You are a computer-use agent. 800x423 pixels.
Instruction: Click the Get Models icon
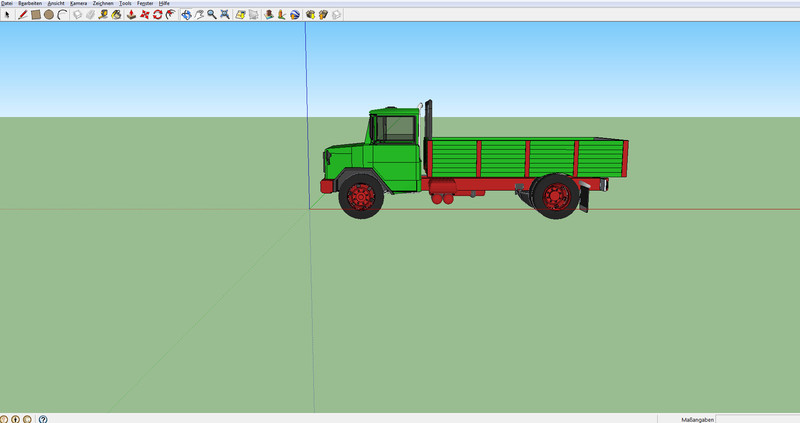(310, 15)
